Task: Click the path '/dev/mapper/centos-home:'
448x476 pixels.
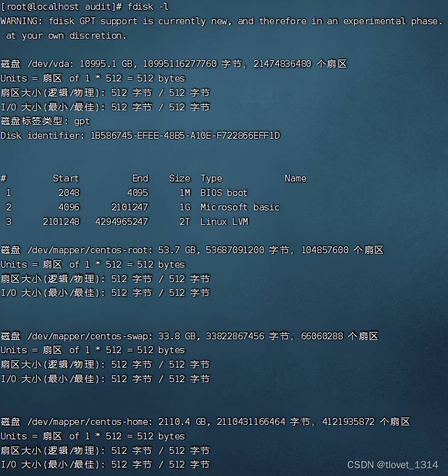Action: click(90, 422)
